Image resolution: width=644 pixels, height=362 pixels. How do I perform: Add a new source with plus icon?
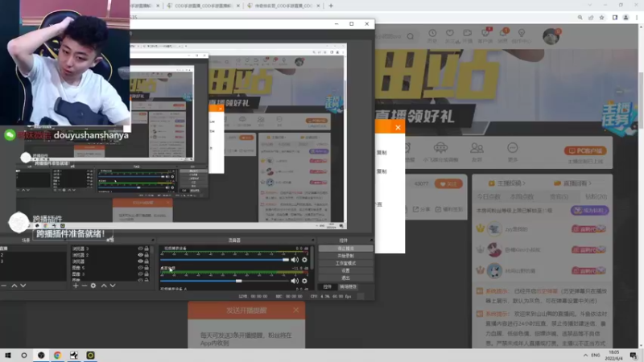[x=76, y=286]
